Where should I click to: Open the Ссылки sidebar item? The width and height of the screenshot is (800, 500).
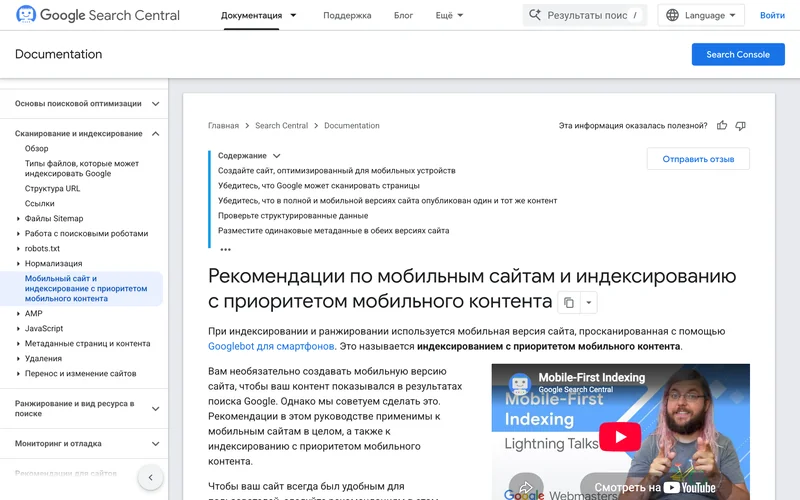[39, 203]
